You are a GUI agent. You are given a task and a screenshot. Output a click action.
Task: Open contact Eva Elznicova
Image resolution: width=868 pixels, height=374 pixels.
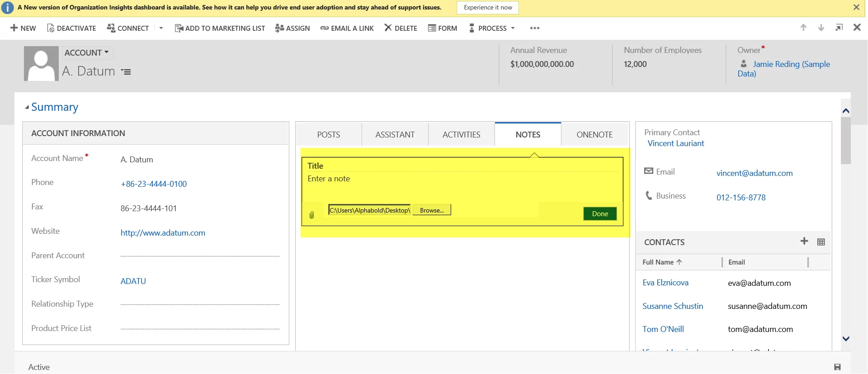pyautogui.click(x=665, y=283)
